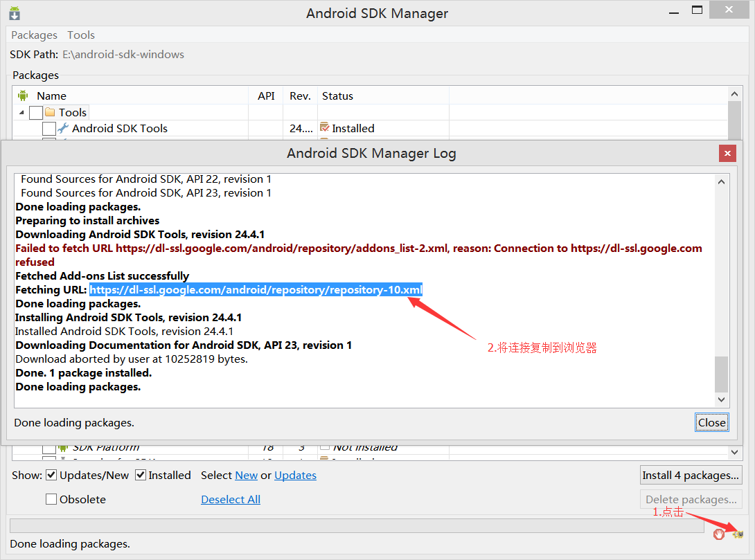The height and width of the screenshot is (560, 755).
Task: Tick the checkbox for the Tools group
Action: [x=36, y=113]
